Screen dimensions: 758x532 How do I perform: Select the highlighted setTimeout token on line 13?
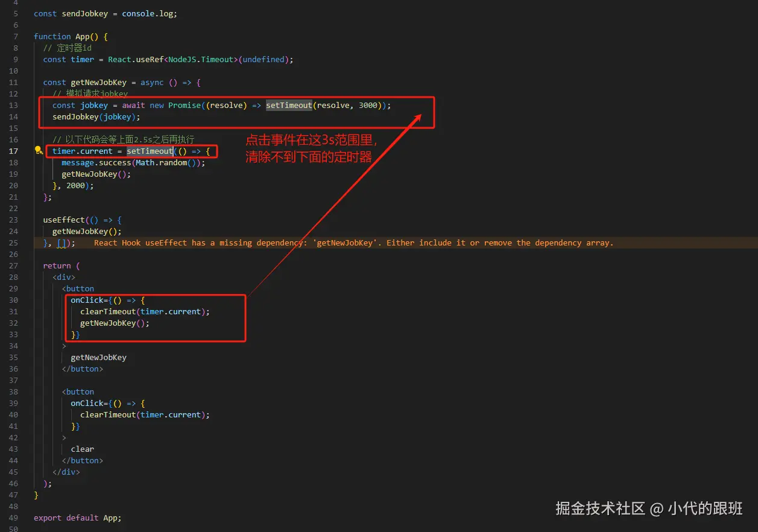[x=289, y=105]
